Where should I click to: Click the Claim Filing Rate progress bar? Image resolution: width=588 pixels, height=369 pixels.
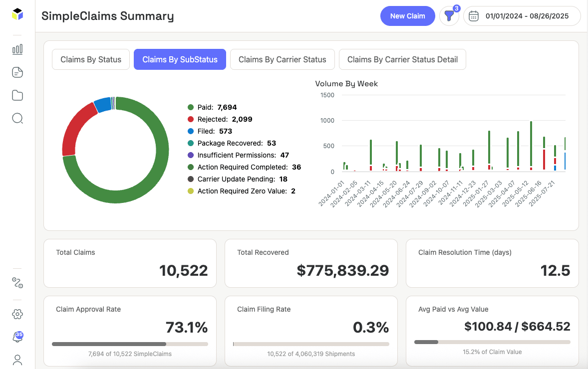tap(311, 344)
